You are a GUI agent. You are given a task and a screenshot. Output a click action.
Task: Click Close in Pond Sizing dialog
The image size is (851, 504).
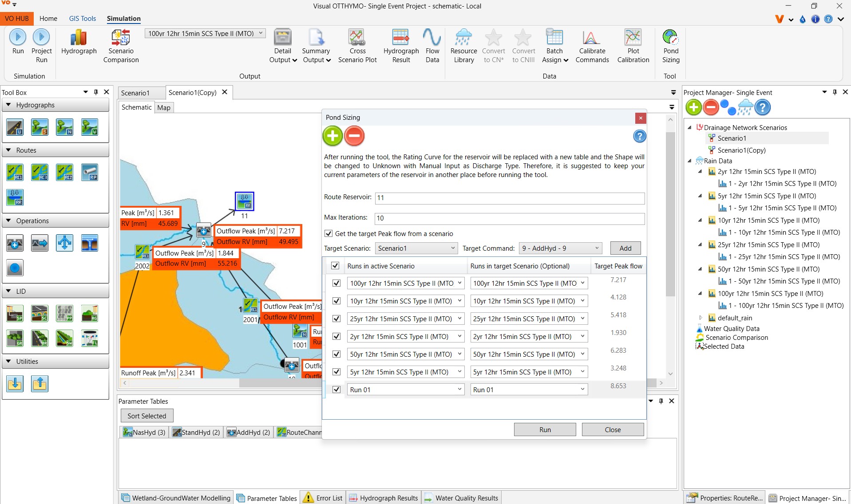point(613,429)
